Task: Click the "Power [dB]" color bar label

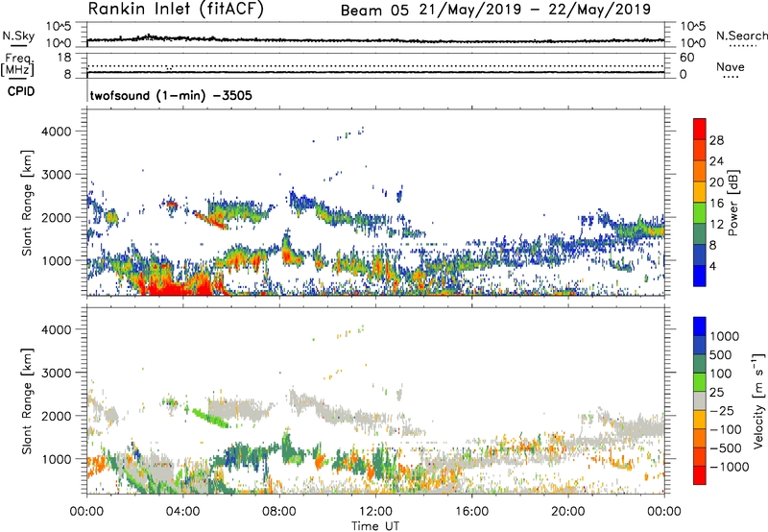Action: point(732,203)
